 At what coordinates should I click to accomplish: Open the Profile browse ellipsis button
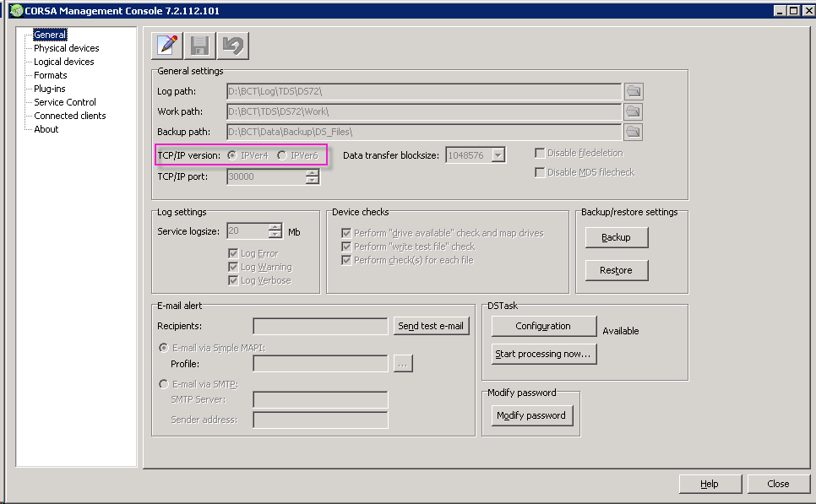tap(403, 364)
